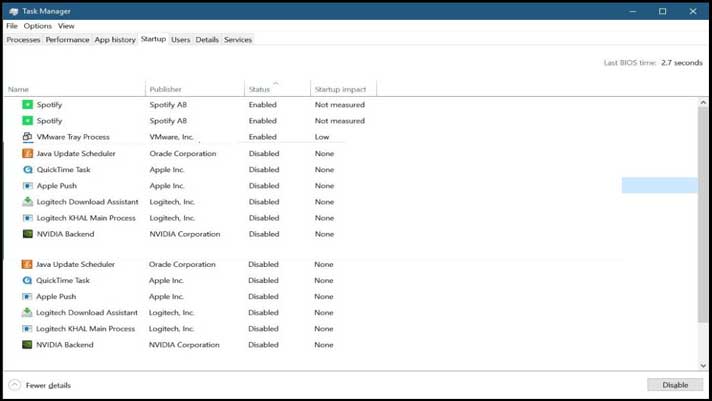
Task: Click the scrollbar down arrow
Action: (x=703, y=365)
